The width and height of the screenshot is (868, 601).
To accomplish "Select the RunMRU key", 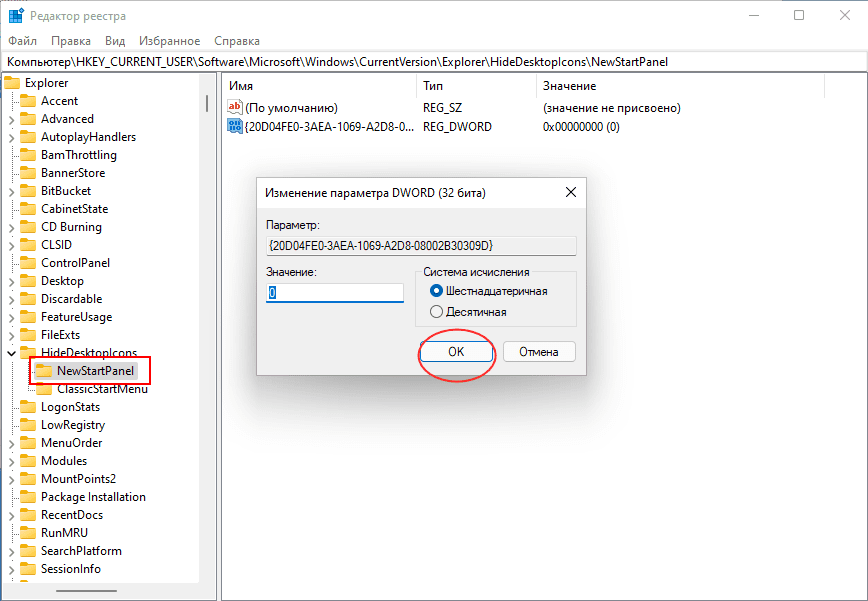I will (64, 533).
